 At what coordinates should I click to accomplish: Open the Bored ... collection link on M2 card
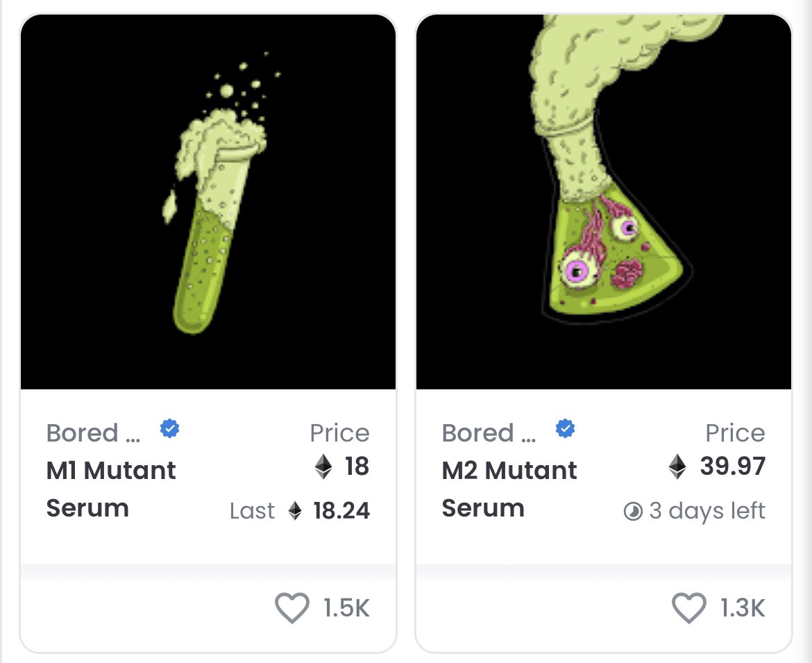[489, 433]
